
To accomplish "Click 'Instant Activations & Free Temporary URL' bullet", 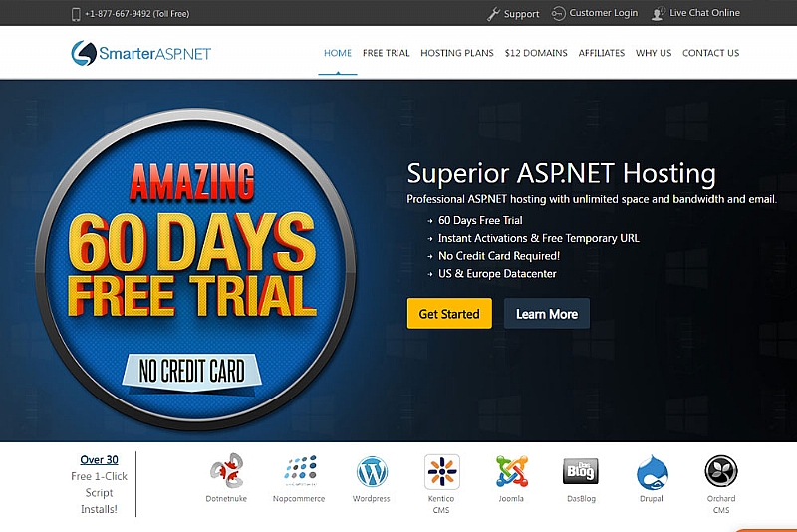I will tap(539, 238).
